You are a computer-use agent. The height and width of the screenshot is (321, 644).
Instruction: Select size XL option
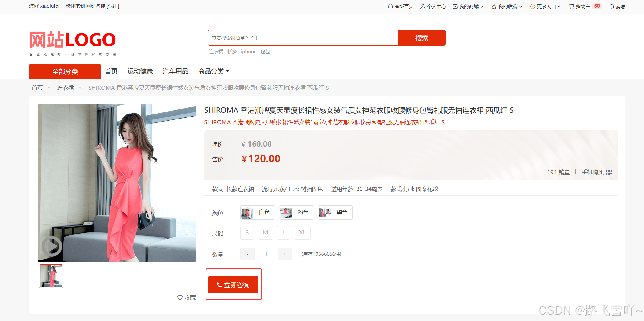pos(302,233)
